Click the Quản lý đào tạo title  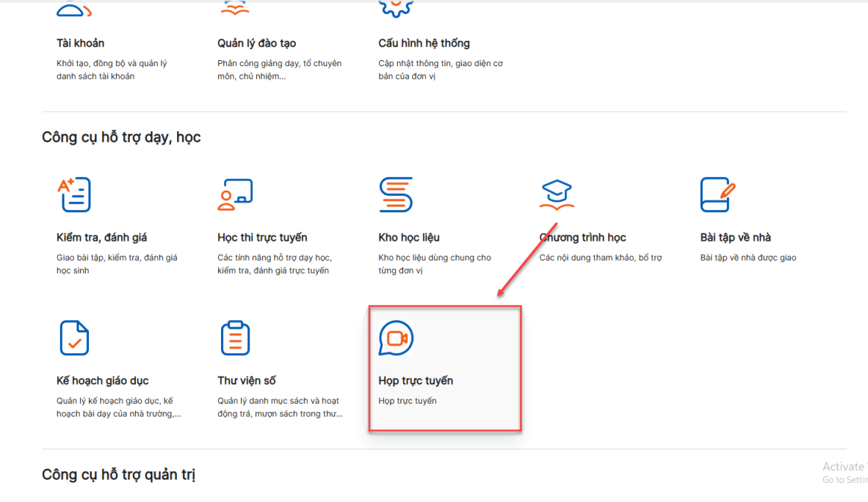[256, 43]
